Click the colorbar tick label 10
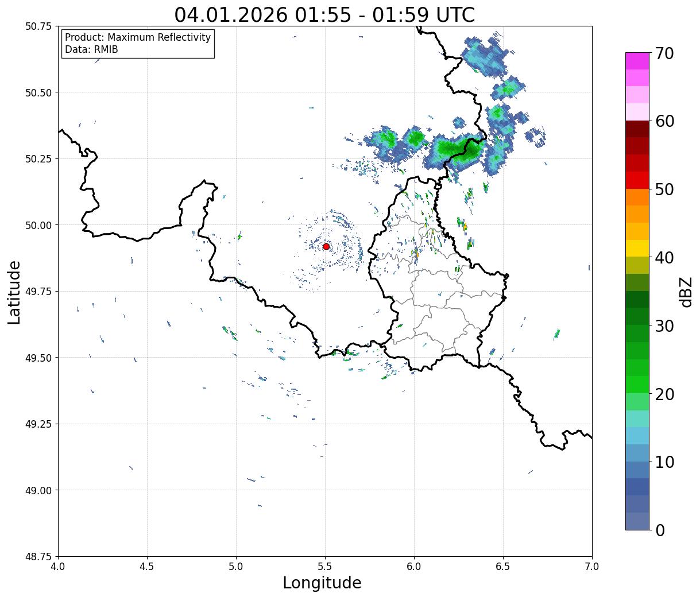Screen dimensions: 700x597 pos(664,462)
